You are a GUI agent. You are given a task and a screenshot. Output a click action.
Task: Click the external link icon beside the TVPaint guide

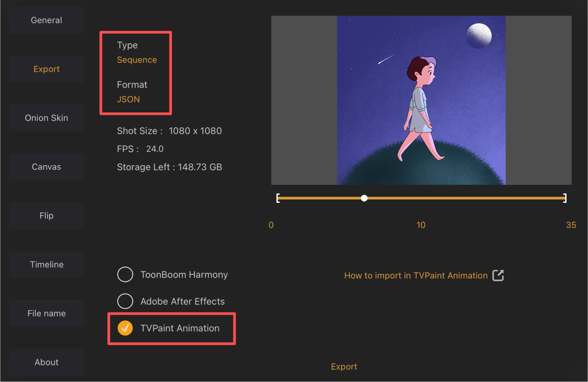(498, 275)
